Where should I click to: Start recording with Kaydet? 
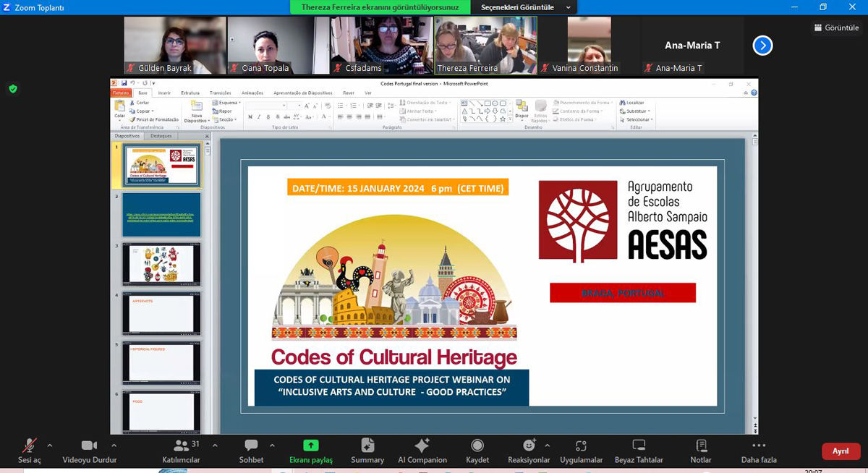tap(477, 451)
